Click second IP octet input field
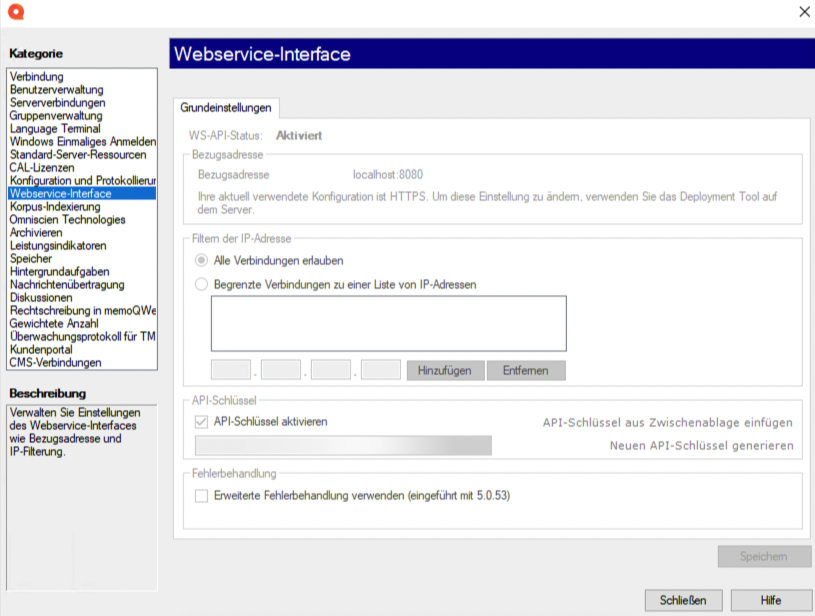 pos(281,370)
